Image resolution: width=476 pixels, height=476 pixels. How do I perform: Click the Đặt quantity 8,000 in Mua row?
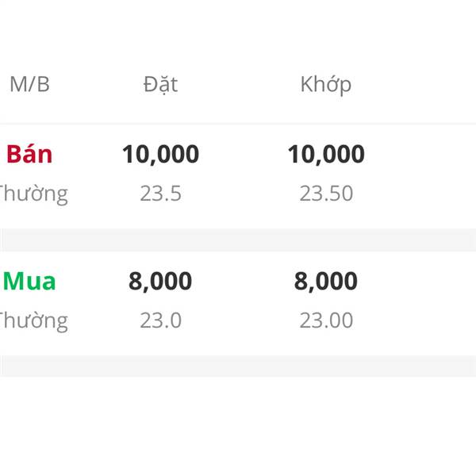tap(160, 281)
